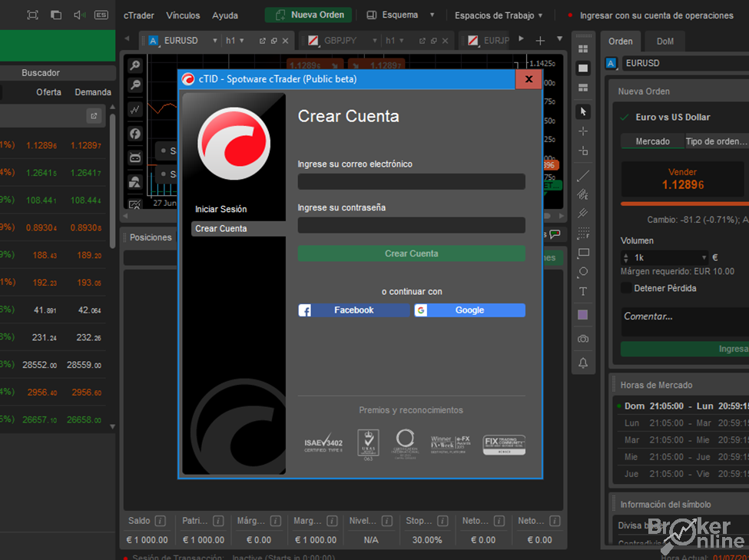749x560 pixels.
Task: Click the camera screenshot icon
Action: [583, 339]
